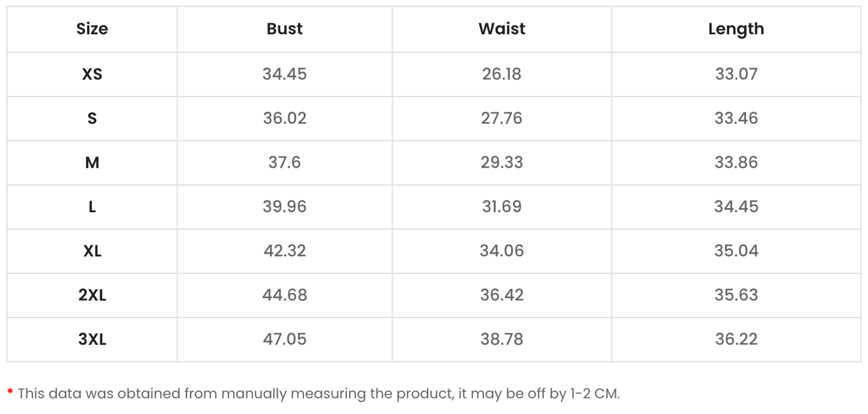Select the M size row label

pos(92,162)
